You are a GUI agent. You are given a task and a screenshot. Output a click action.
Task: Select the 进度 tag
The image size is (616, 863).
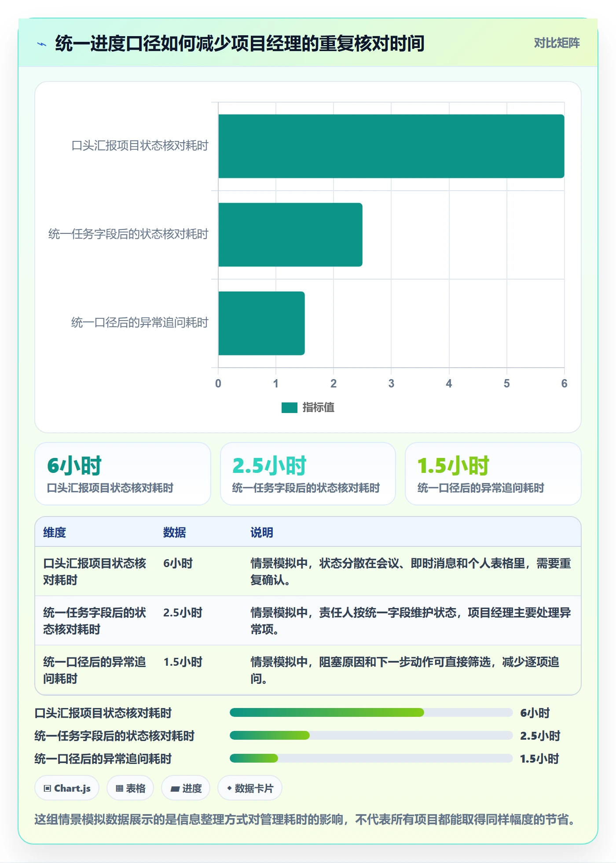pyautogui.click(x=186, y=788)
